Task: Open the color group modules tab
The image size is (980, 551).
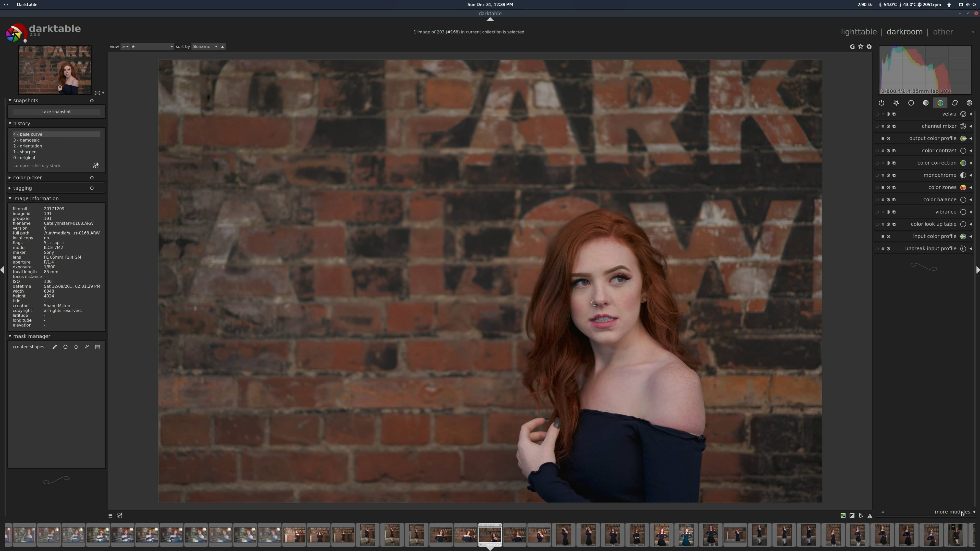Action: (x=940, y=103)
